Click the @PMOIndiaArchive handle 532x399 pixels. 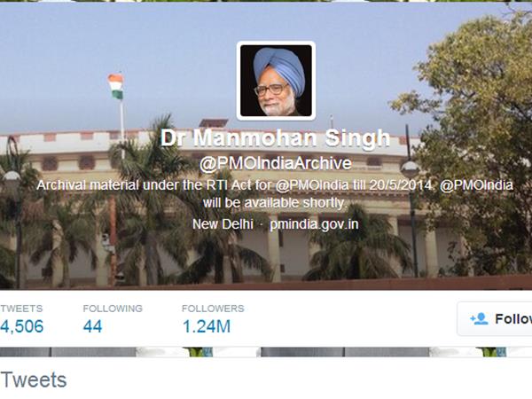tap(275, 163)
